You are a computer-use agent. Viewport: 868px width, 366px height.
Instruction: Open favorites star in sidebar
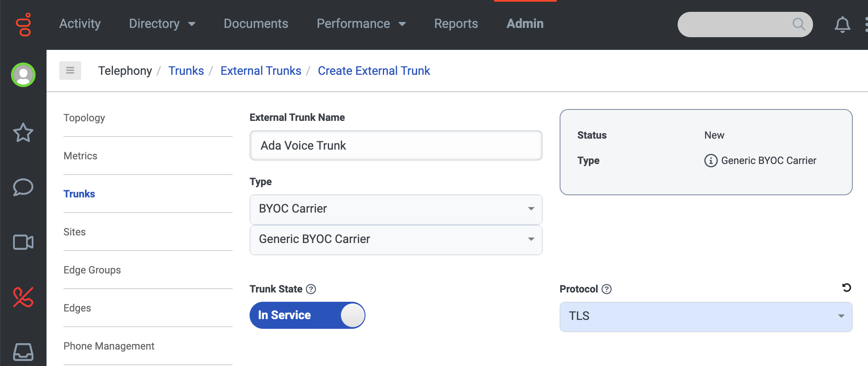click(23, 133)
